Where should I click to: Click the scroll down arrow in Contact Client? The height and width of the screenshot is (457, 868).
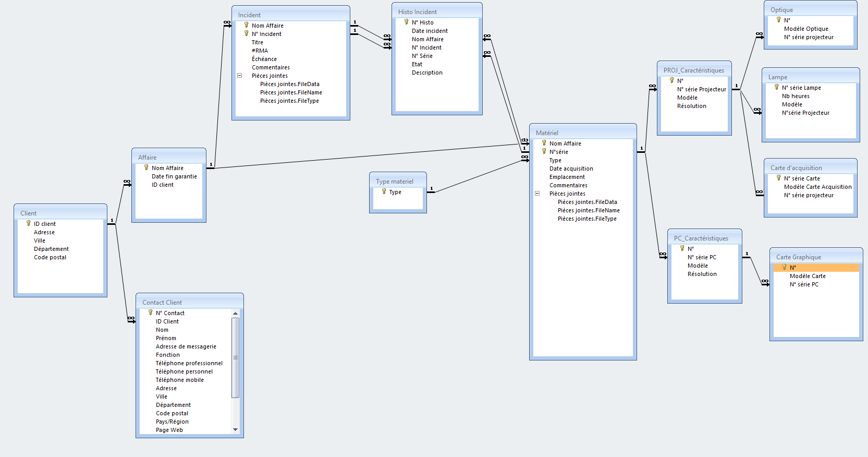pyautogui.click(x=236, y=430)
